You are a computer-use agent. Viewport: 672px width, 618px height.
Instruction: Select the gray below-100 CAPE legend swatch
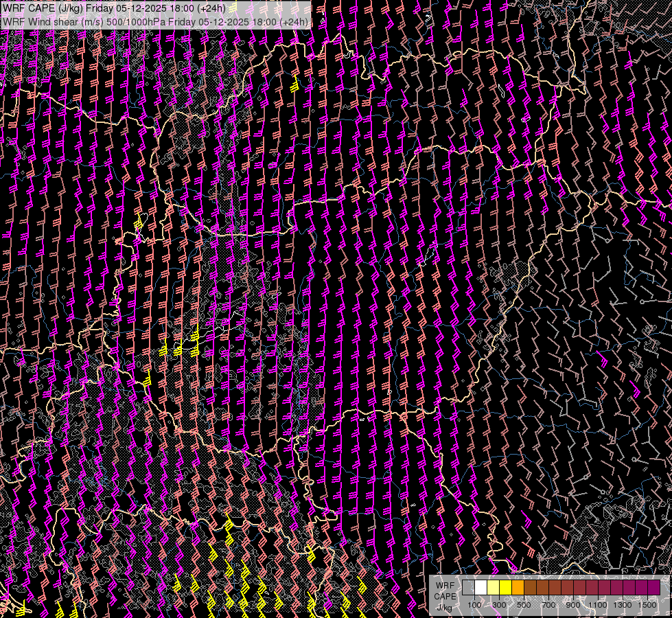click(468, 587)
